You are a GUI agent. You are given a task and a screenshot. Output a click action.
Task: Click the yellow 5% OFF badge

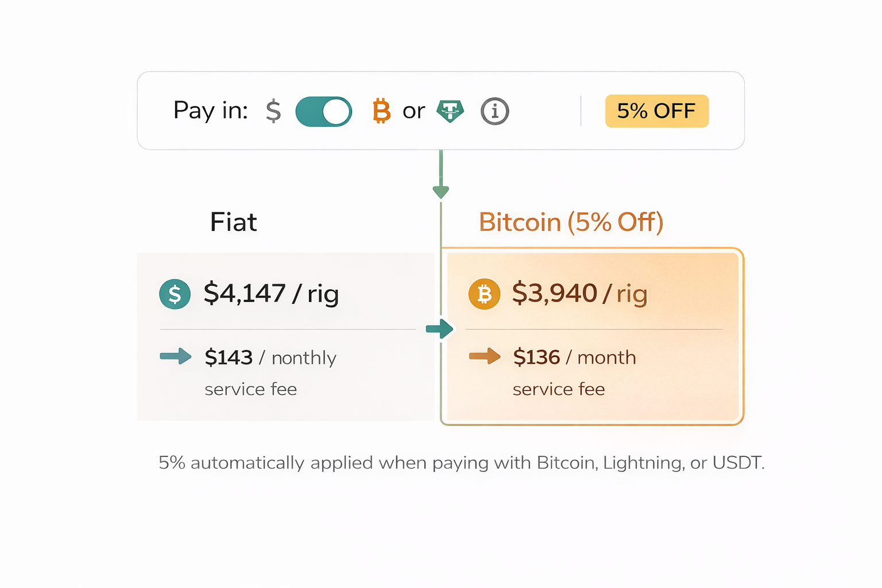[656, 111]
